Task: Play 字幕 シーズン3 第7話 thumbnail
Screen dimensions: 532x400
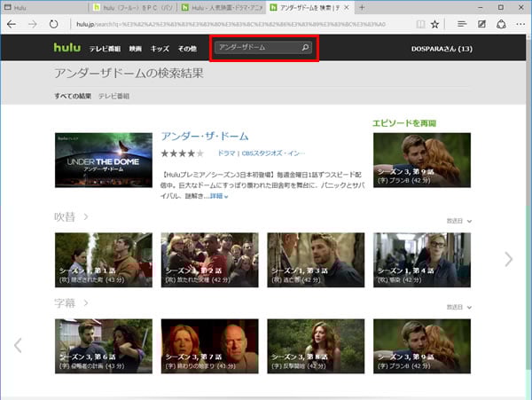Action: click(x=209, y=346)
